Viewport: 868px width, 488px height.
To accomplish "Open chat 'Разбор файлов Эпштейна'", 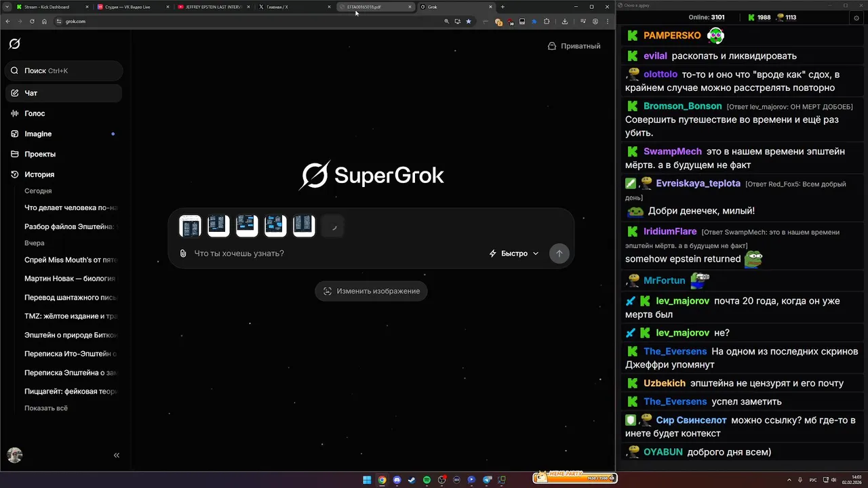I will pyautogui.click(x=71, y=226).
